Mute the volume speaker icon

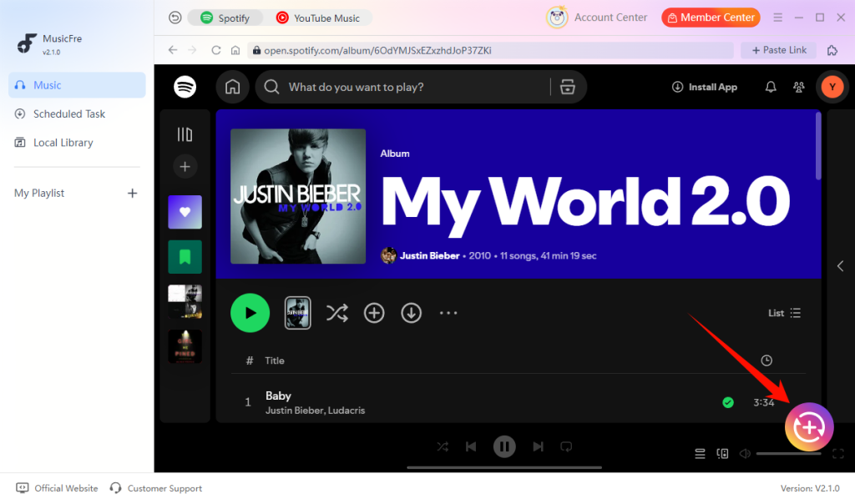point(745,453)
